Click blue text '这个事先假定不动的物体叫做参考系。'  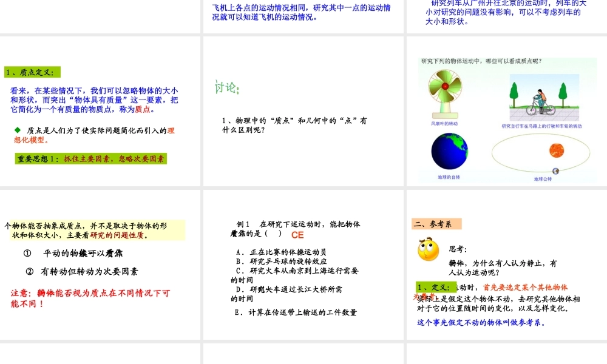pyautogui.click(x=481, y=323)
